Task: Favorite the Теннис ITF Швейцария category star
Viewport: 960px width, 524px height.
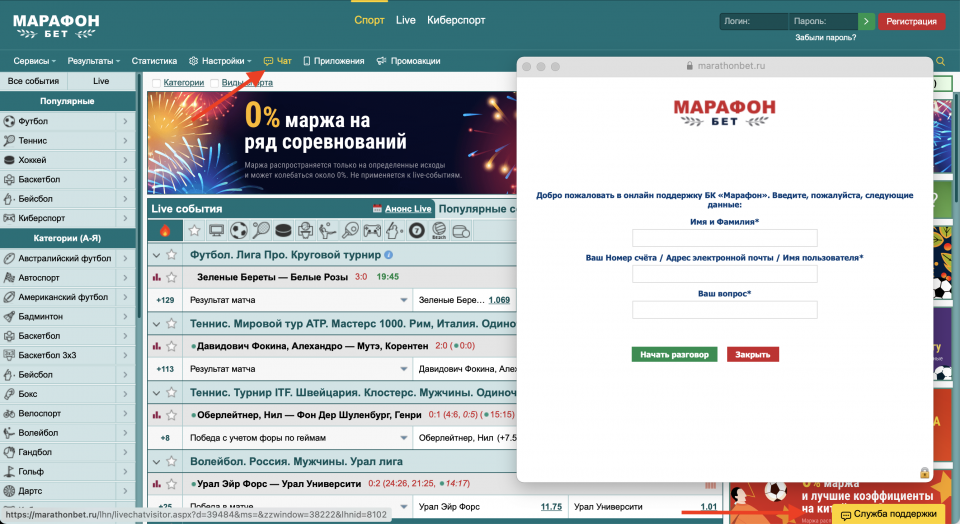Action: pyautogui.click(x=171, y=392)
